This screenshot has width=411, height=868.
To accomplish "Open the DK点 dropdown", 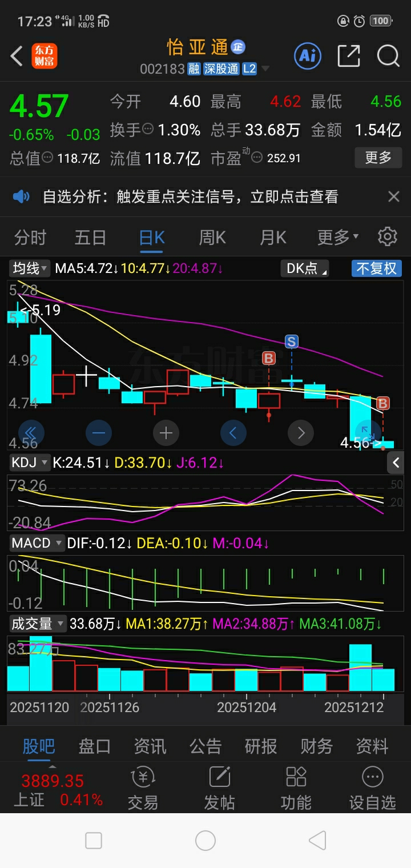I will pyautogui.click(x=304, y=268).
